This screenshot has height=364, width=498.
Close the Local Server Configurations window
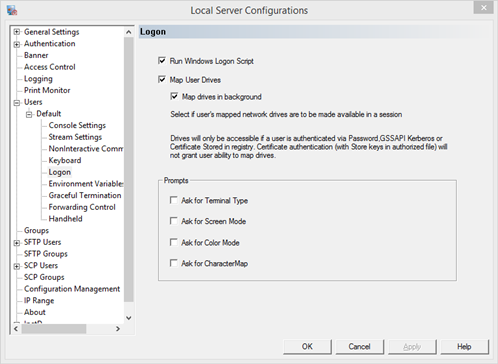pyautogui.click(x=483, y=7)
